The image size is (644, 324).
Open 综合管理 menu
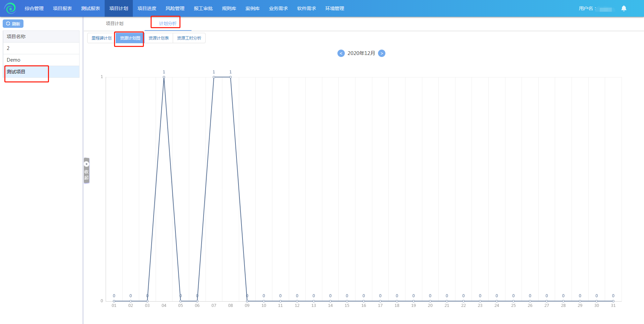(34, 8)
